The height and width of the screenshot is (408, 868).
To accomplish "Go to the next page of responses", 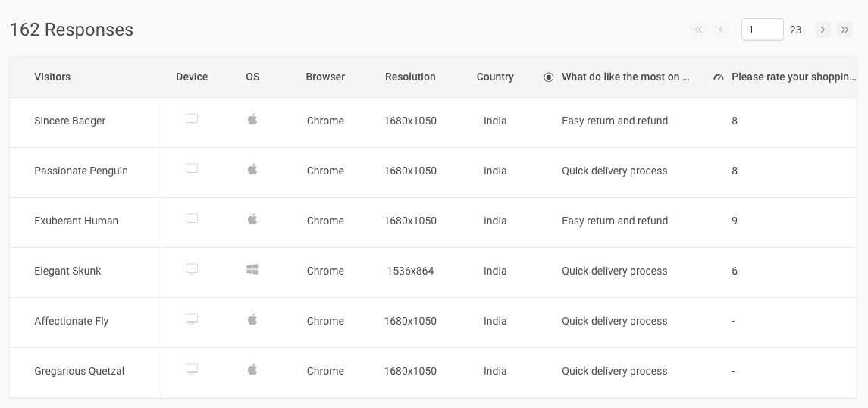I will [823, 30].
